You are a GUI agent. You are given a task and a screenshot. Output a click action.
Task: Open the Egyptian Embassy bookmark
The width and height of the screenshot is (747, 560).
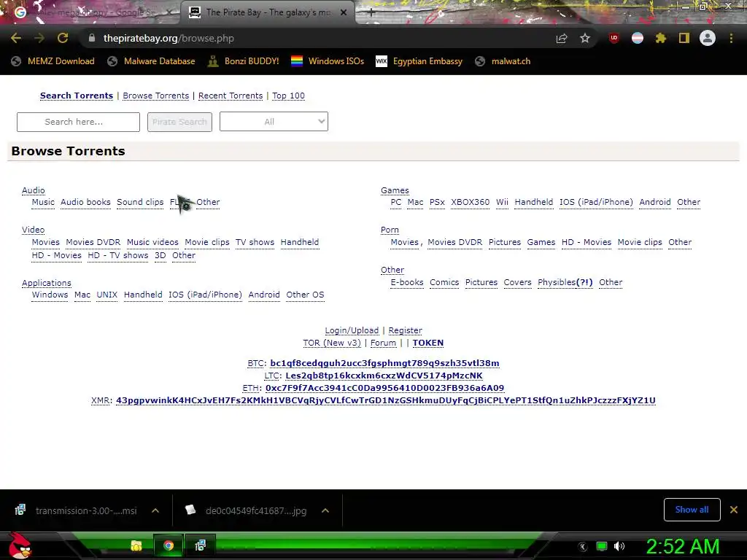(x=419, y=61)
